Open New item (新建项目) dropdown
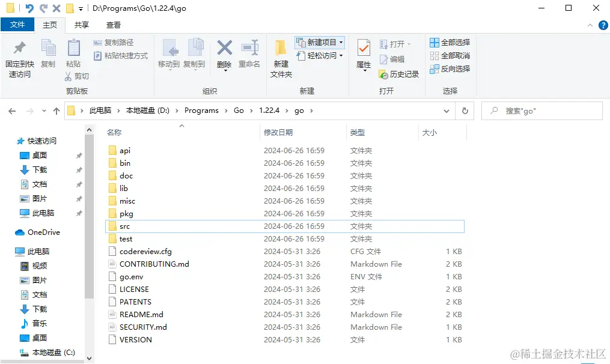Viewport: 610px width, 364px height. (320, 42)
